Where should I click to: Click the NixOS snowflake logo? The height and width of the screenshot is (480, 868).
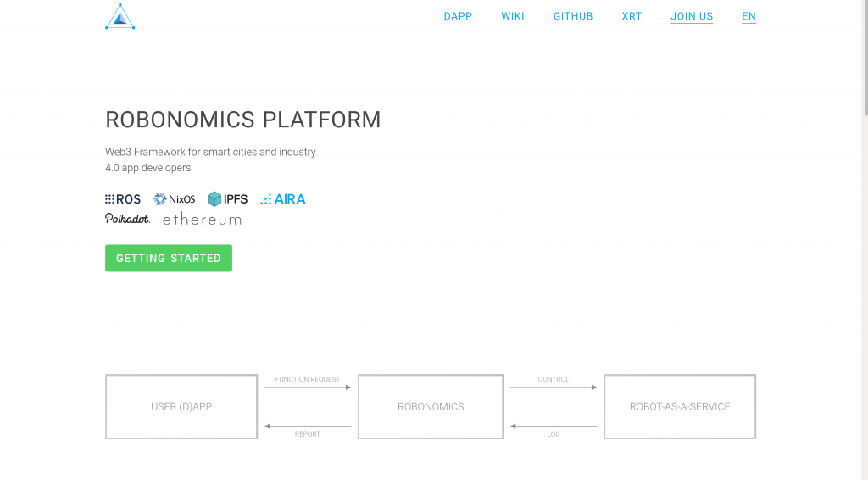point(175,199)
